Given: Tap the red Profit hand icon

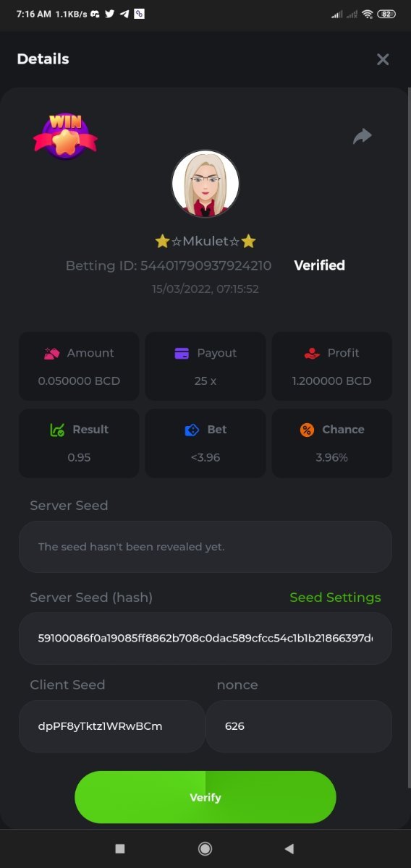Looking at the screenshot, I should [312, 353].
